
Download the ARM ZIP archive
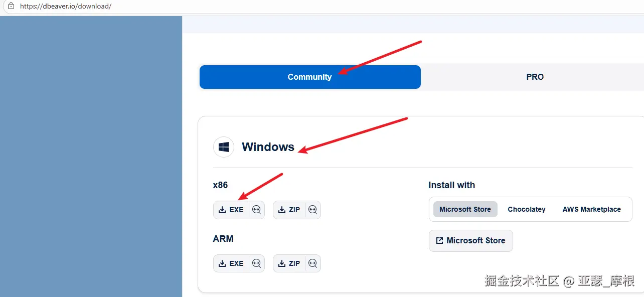pyautogui.click(x=289, y=263)
